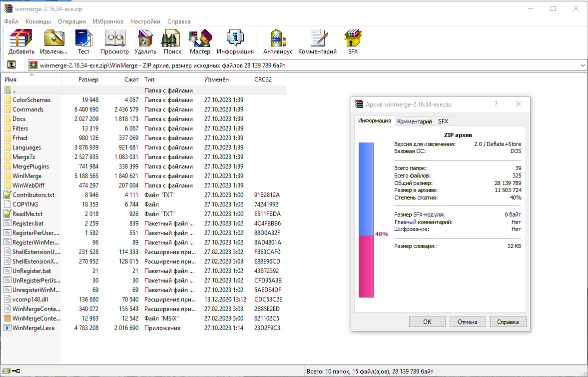Sort the list by the Имя column header
This screenshot has width=588, height=377.
click(31, 79)
